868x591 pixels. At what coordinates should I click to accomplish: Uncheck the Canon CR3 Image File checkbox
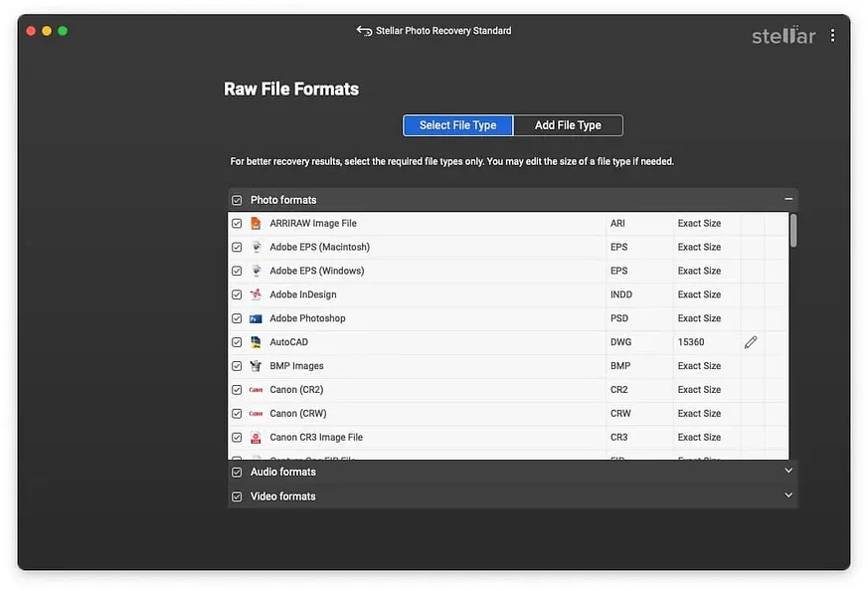(237, 438)
